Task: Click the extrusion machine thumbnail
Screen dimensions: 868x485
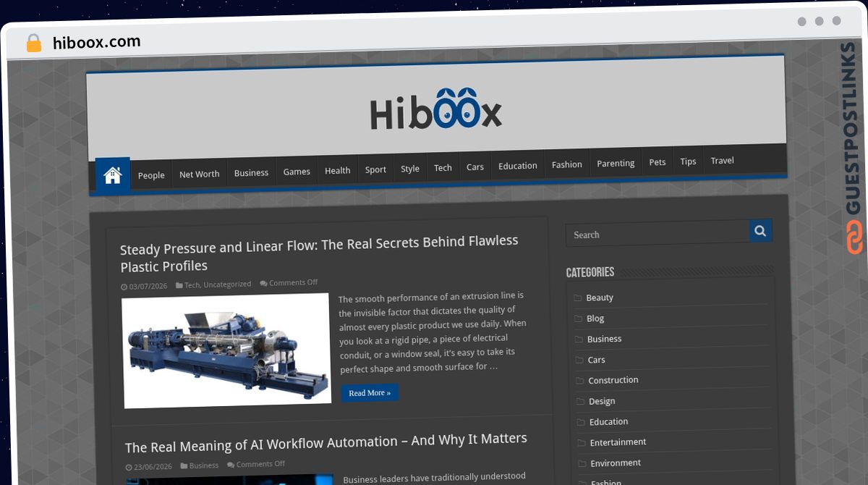Action: [226, 350]
